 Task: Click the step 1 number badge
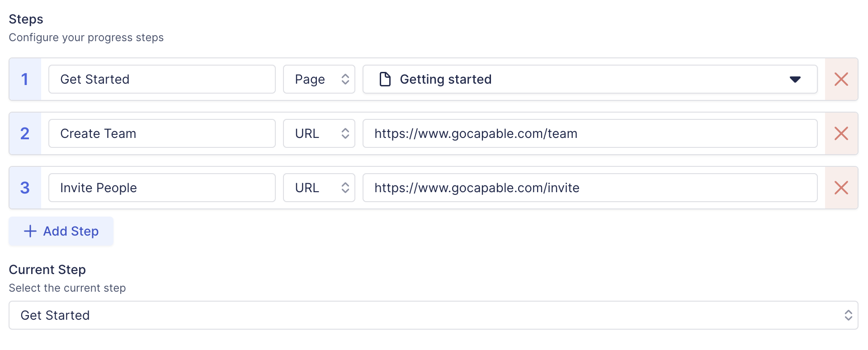(25, 79)
